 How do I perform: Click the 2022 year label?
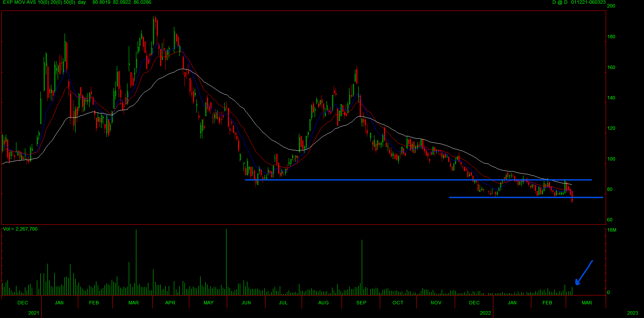point(485,313)
